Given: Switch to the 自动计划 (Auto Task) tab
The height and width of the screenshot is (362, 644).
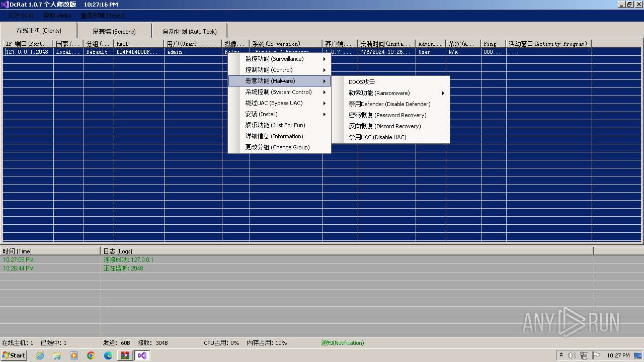Looking at the screenshot, I should [x=190, y=31].
